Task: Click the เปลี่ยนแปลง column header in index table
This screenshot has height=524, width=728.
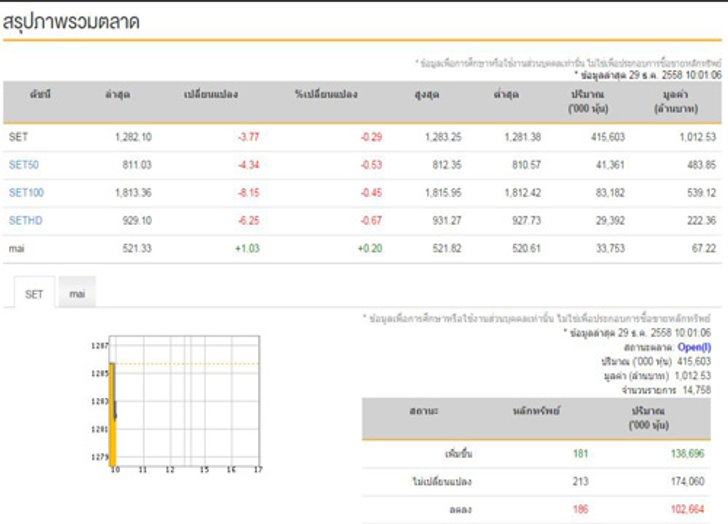Action: 211,95
